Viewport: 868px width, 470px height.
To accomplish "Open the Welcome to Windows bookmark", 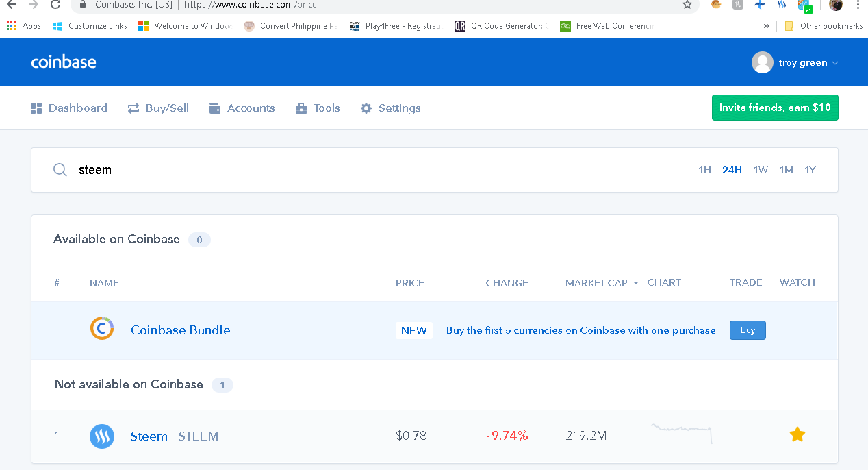I will (x=185, y=26).
